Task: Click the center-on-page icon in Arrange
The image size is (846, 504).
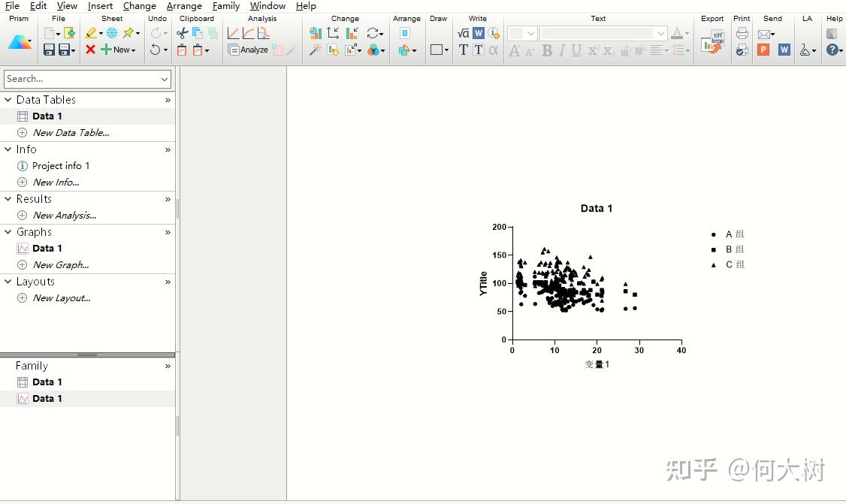Action: (x=405, y=33)
